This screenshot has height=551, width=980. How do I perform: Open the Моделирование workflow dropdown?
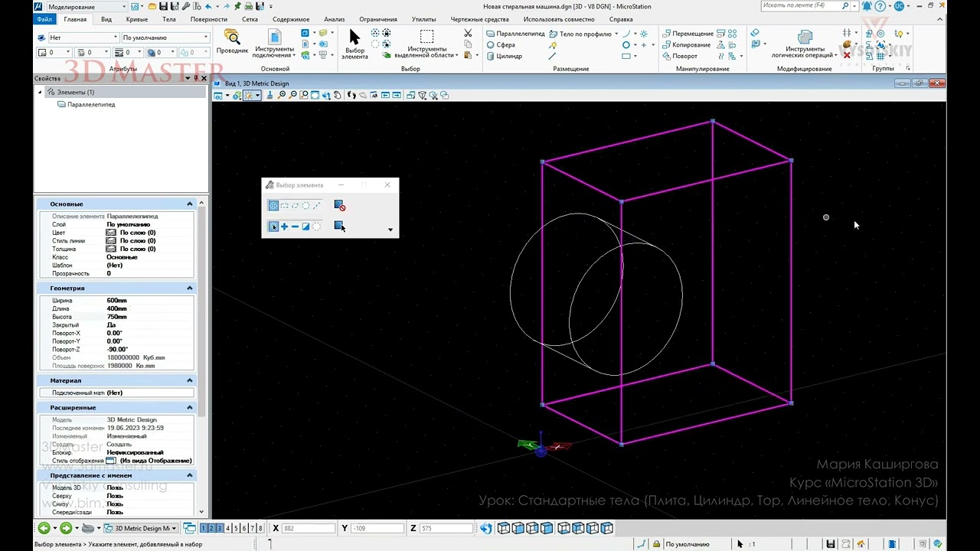tap(86, 7)
